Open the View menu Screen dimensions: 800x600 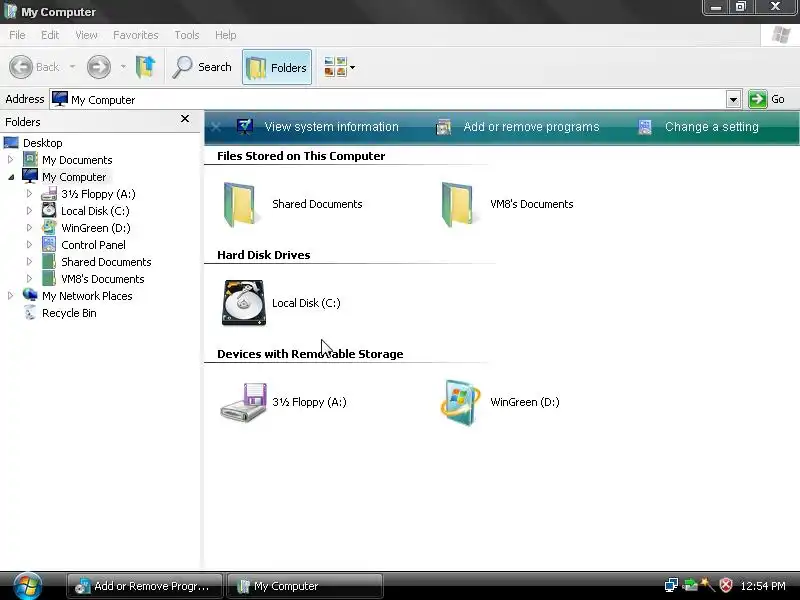tap(86, 35)
